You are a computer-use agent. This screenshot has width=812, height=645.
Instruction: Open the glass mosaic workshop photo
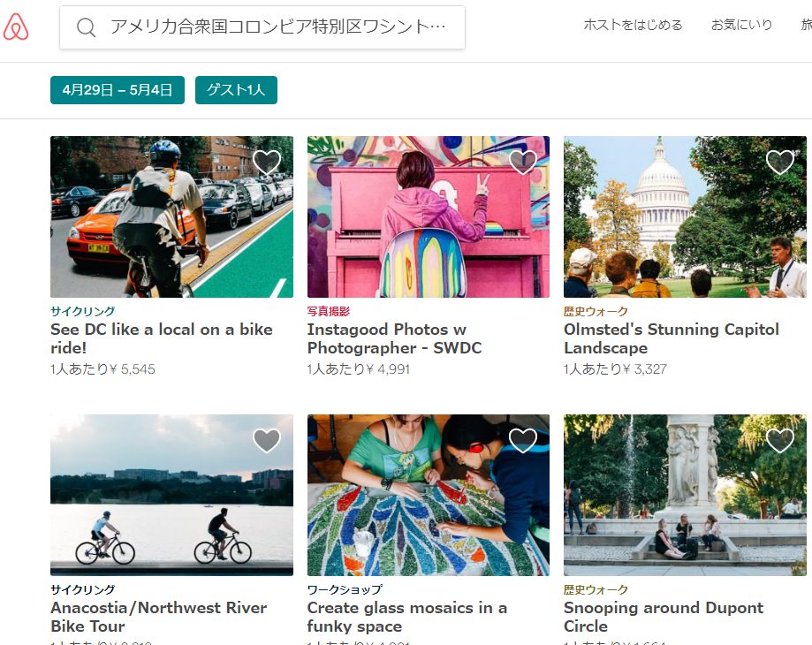(x=429, y=495)
